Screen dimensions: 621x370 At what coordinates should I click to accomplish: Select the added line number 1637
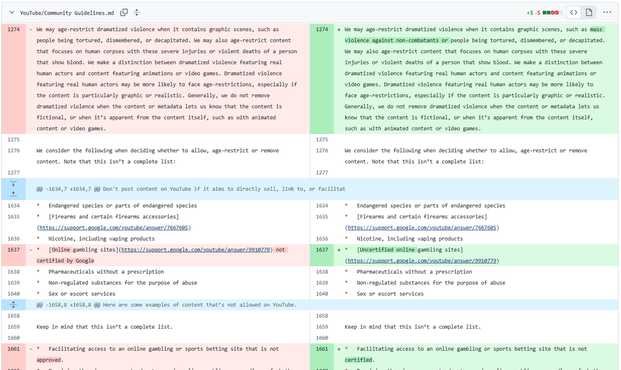(x=322, y=250)
